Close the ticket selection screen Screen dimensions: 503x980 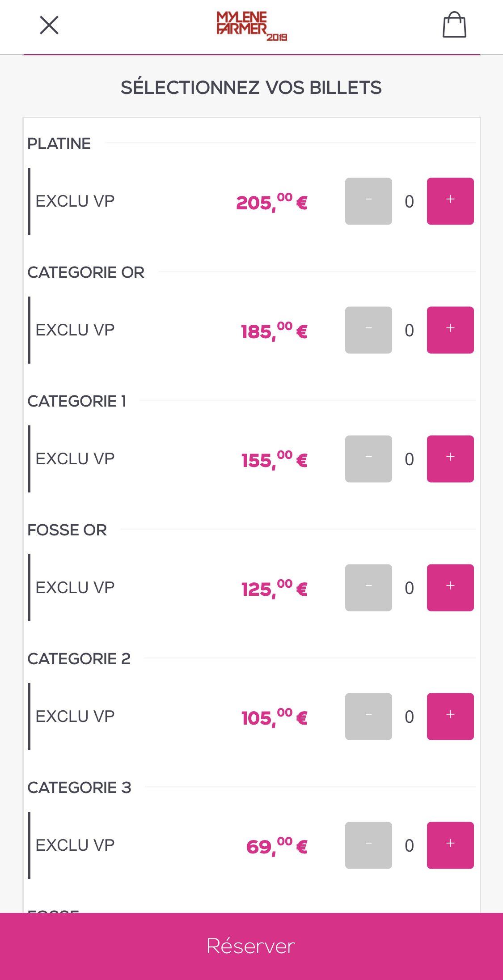(49, 25)
